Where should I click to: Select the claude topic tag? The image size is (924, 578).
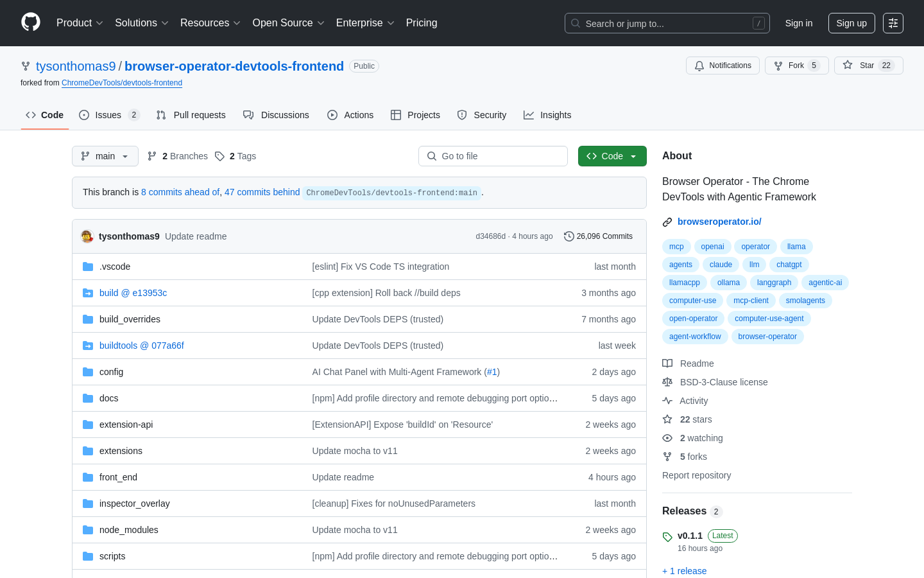(721, 265)
